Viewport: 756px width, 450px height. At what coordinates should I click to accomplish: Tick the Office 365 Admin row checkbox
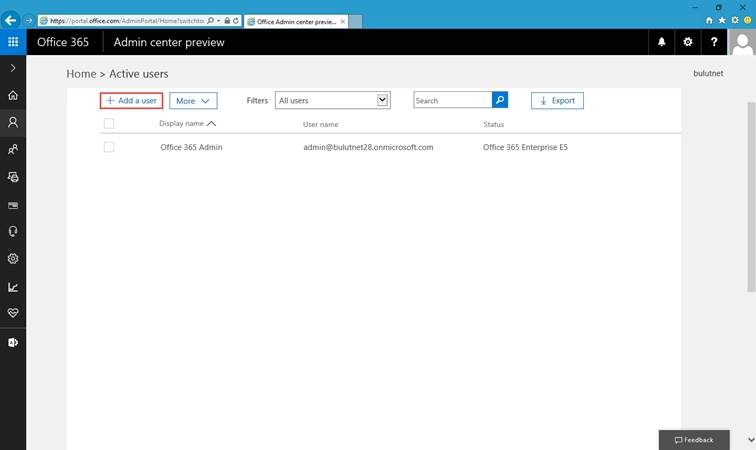pos(109,147)
